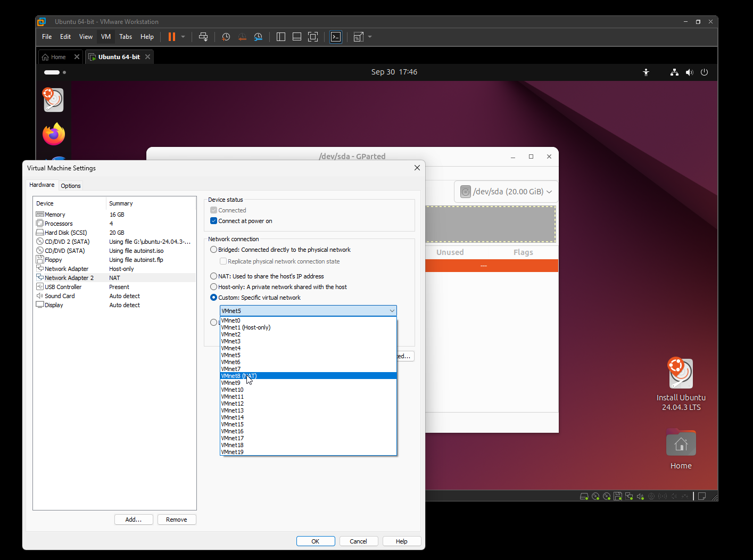
Task: Launch Firefox from the Ubuntu dock
Action: point(54,134)
